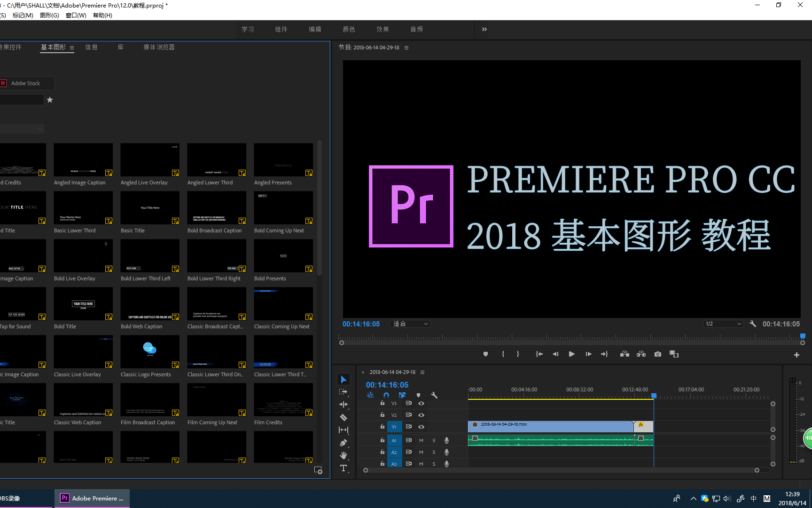This screenshot has height=508, width=812.
Task: Select the Hand tool in timeline toolbar
Action: (x=344, y=455)
